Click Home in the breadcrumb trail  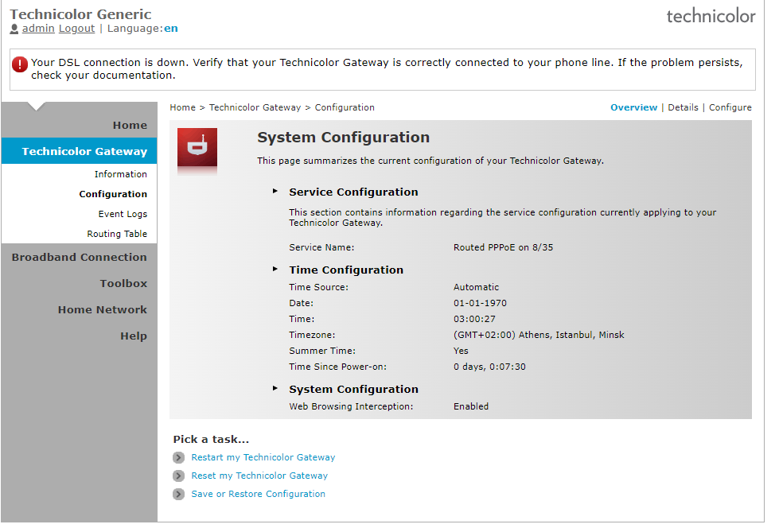(183, 107)
